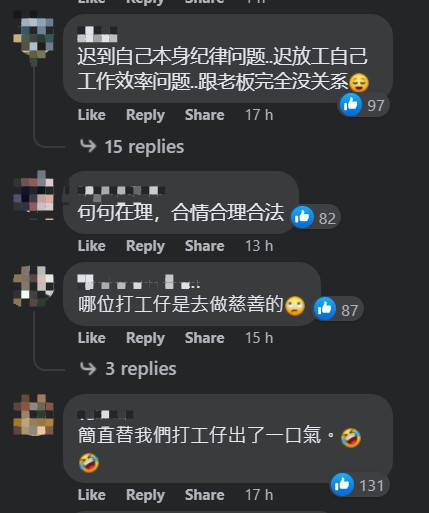
Task: Expand the 3 replies thread
Action: click(x=141, y=369)
